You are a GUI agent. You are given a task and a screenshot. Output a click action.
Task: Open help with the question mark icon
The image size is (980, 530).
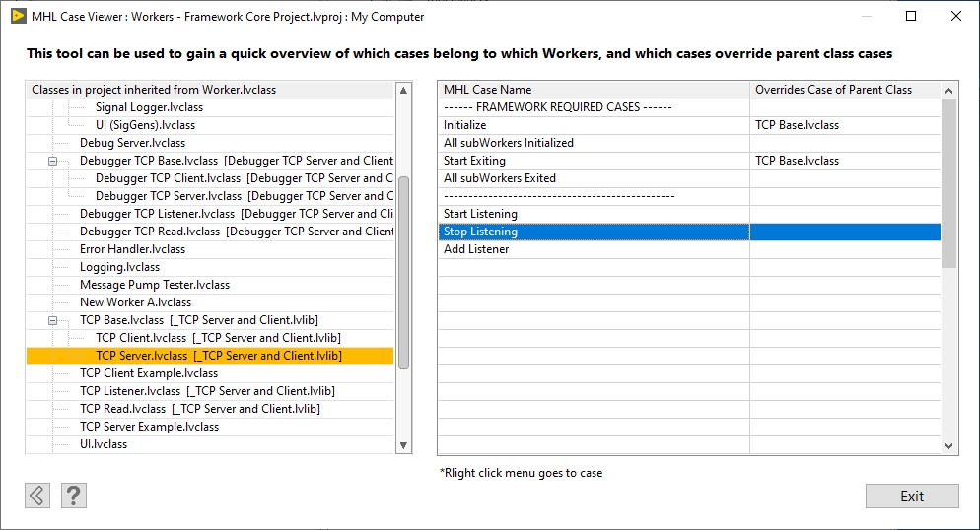click(x=74, y=496)
